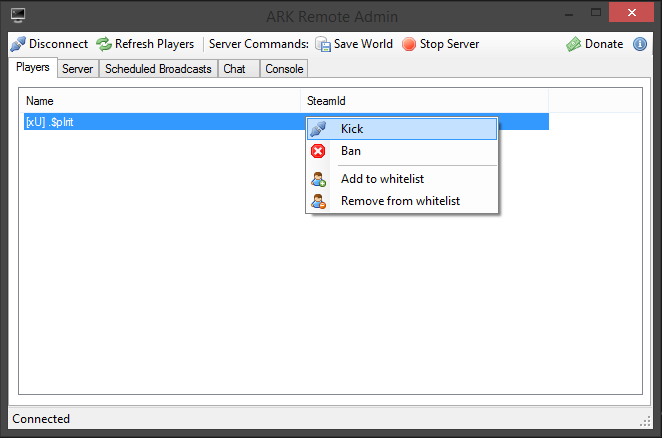
Task: Open the Console tab
Action: [284, 69]
